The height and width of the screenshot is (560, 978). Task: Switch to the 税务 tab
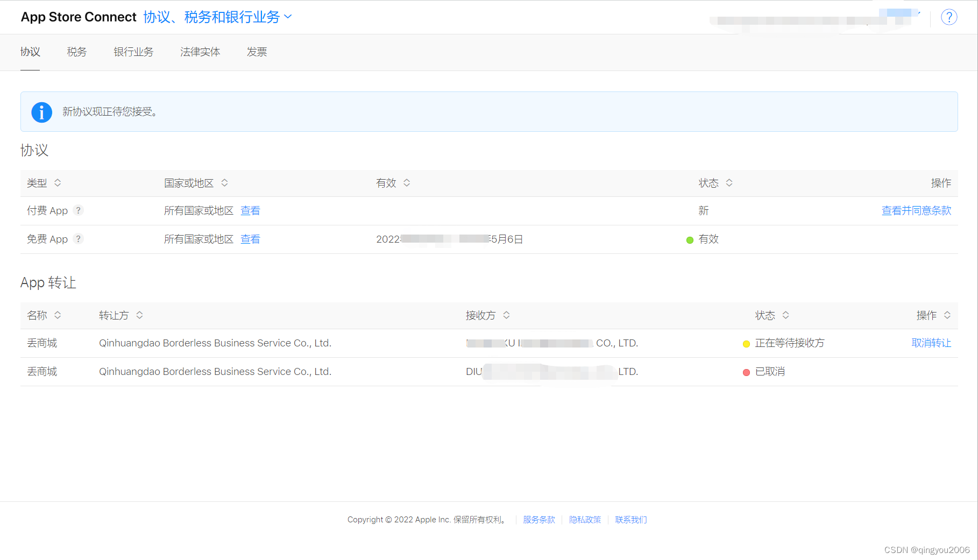[76, 52]
